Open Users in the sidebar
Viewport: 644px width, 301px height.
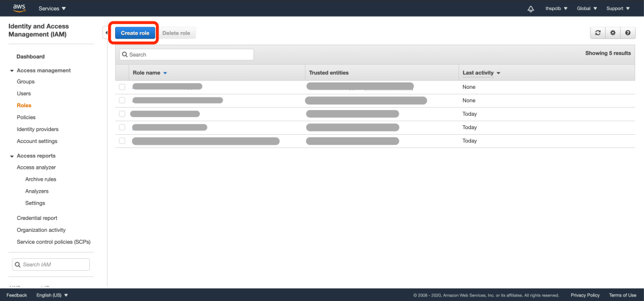click(x=24, y=93)
